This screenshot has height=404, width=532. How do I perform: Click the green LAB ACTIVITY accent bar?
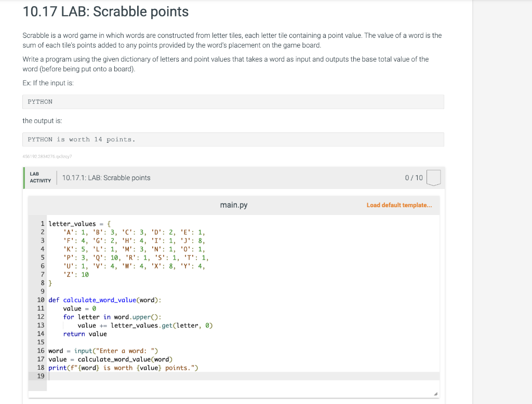click(24, 177)
